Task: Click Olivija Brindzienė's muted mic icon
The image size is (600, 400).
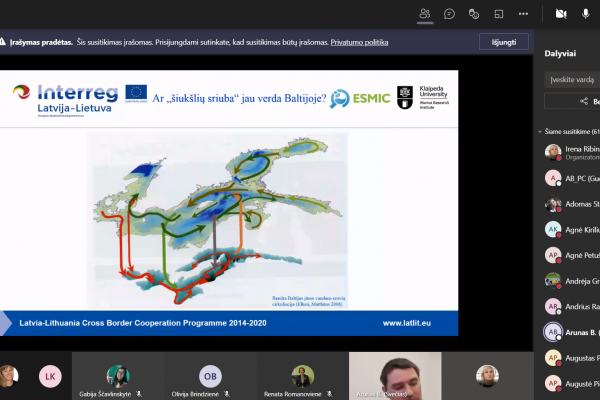Action: click(227, 394)
